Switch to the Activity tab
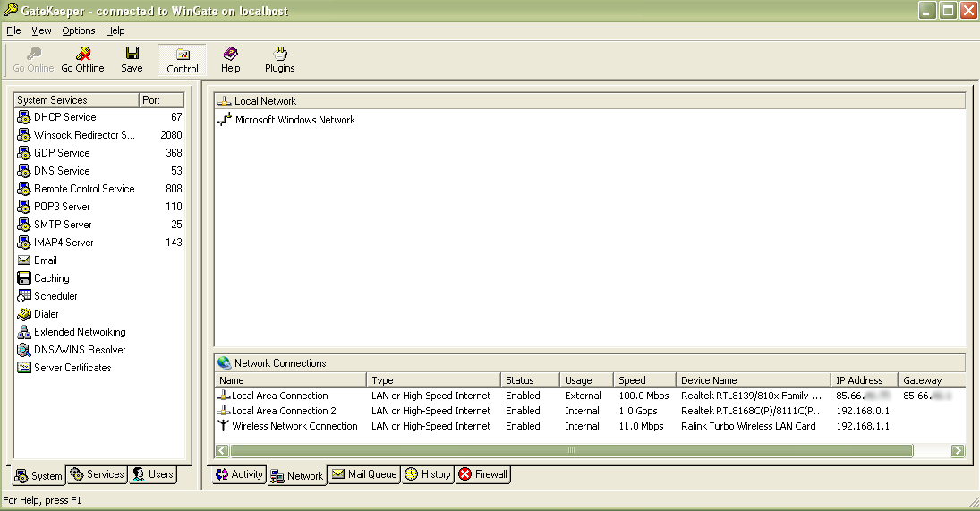This screenshot has height=511, width=980. pyautogui.click(x=239, y=475)
